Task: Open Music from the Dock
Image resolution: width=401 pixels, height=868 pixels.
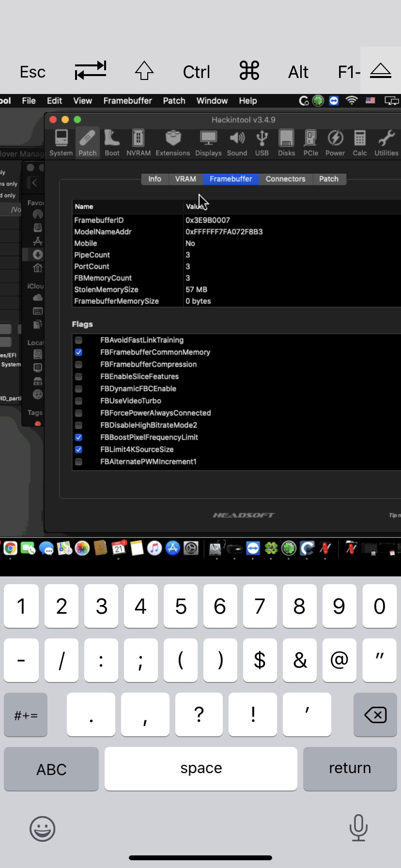Action: [154, 548]
